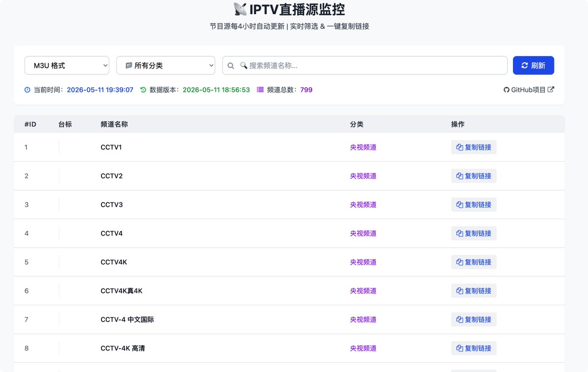Click the CCTV4K真4K channel name
This screenshot has height=372, width=588.
click(122, 291)
